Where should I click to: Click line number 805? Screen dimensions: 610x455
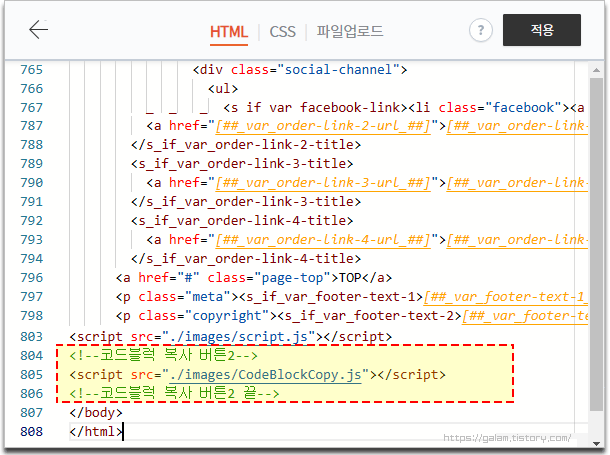click(32, 374)
